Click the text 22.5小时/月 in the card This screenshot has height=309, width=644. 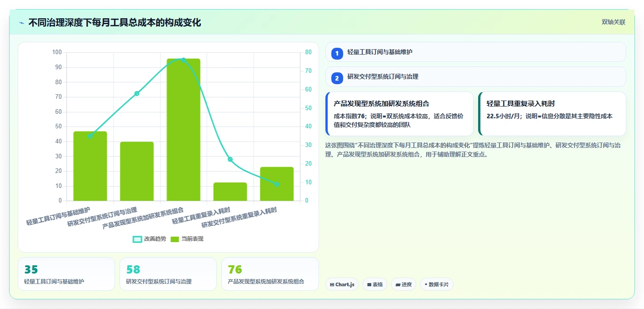504,116
